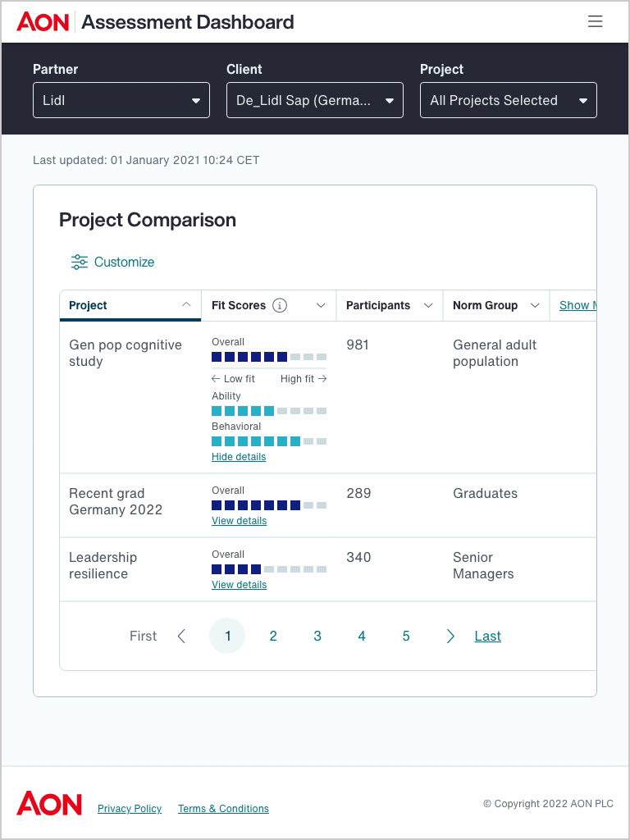The image size is (630, 840).
Task: Go to the next page arrow
Action: (450, 636)
